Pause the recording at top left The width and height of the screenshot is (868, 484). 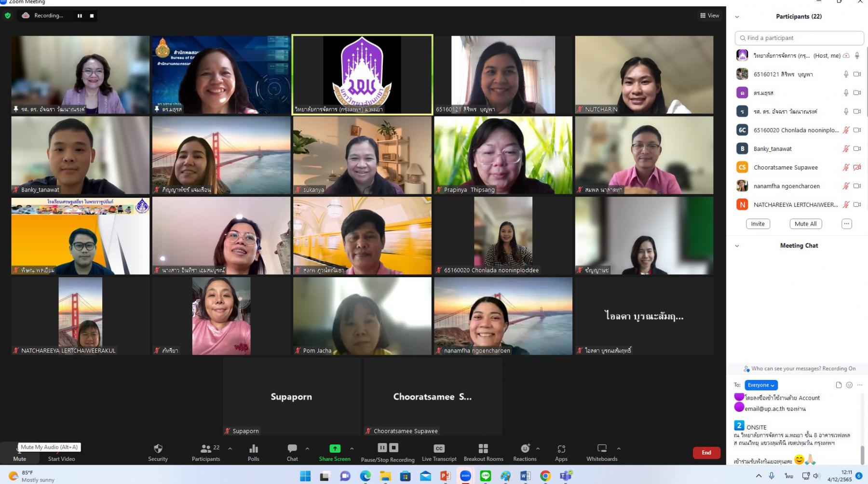[x=80, y=16]
